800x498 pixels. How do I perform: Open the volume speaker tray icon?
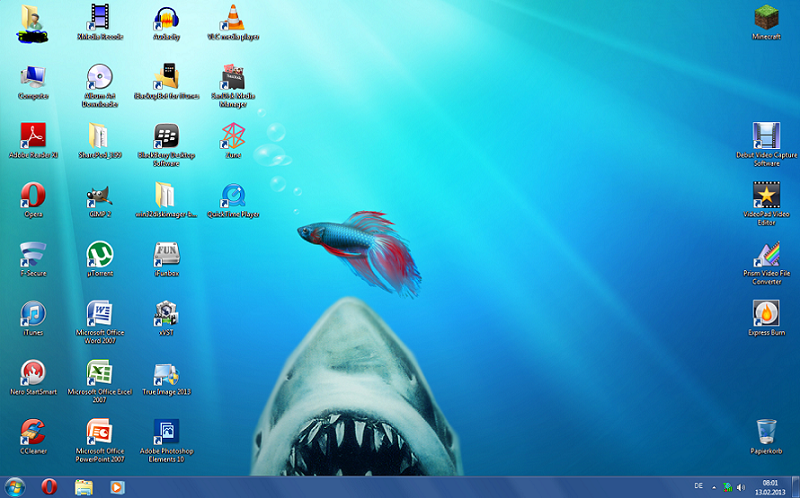point(741,487)
